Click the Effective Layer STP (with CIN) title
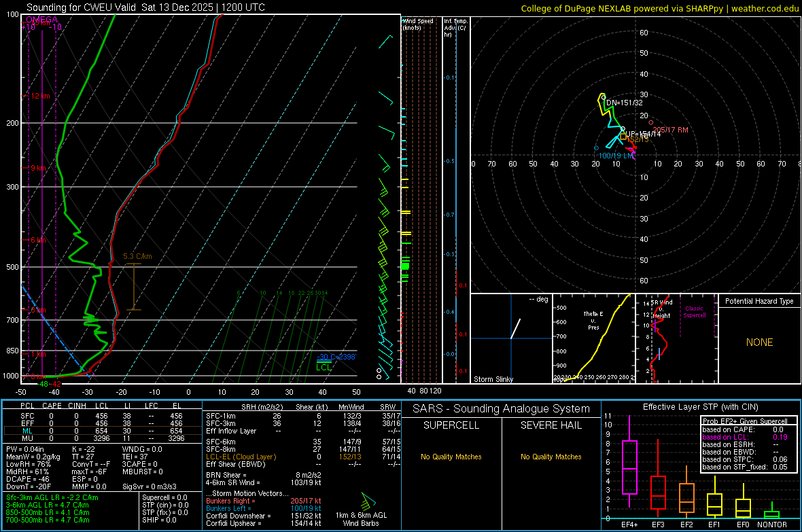Viewport: 802px width, 532px height. pyautogui.click(x=700, y=407)
